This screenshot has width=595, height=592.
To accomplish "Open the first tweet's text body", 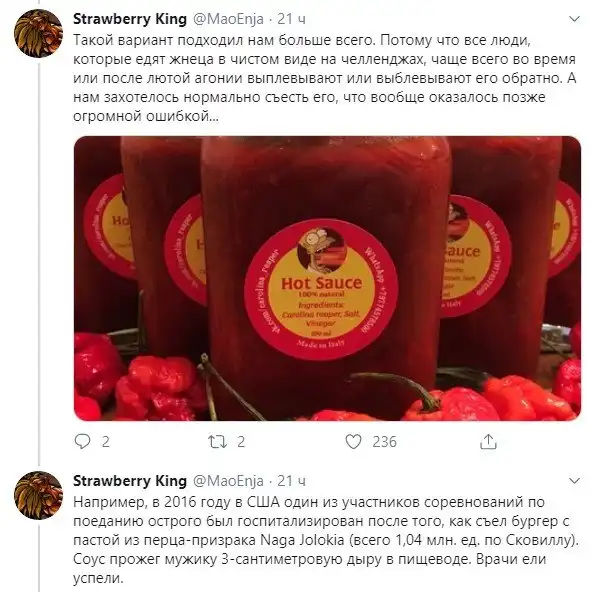I will (325, 78).
